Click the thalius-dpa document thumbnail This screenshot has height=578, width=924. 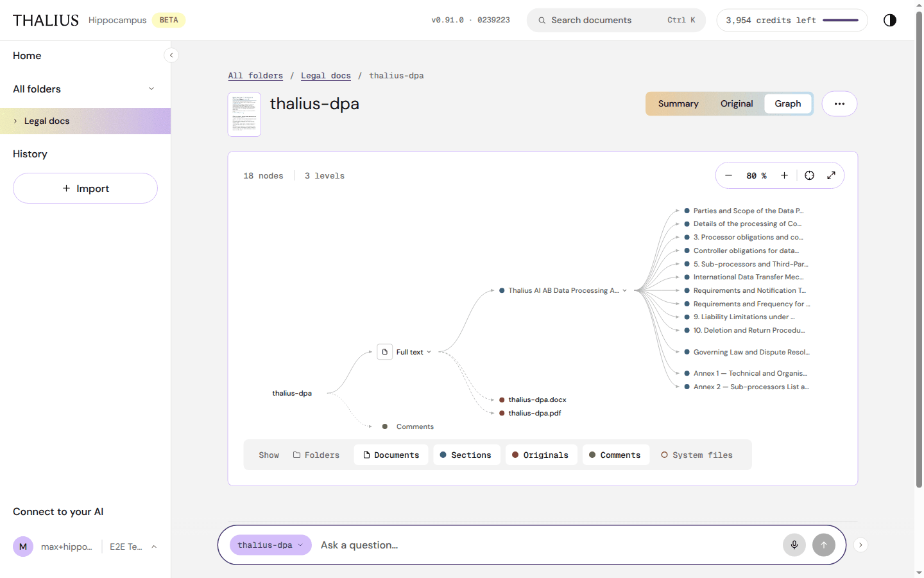tap(244, 114)
